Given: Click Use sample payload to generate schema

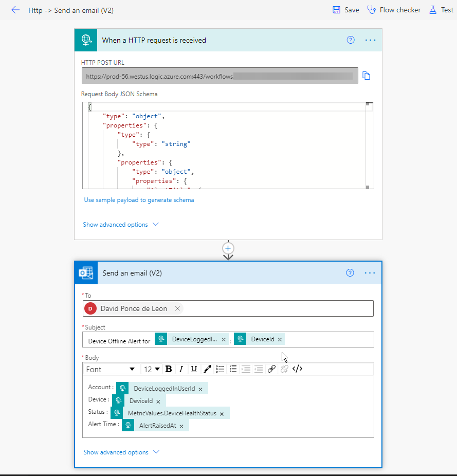Looking at the screenshot, I should click(x=139, y=200).
